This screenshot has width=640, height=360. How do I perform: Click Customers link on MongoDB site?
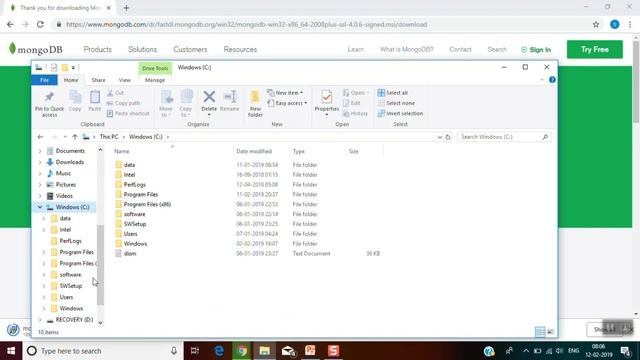click(x=190, y=49)
